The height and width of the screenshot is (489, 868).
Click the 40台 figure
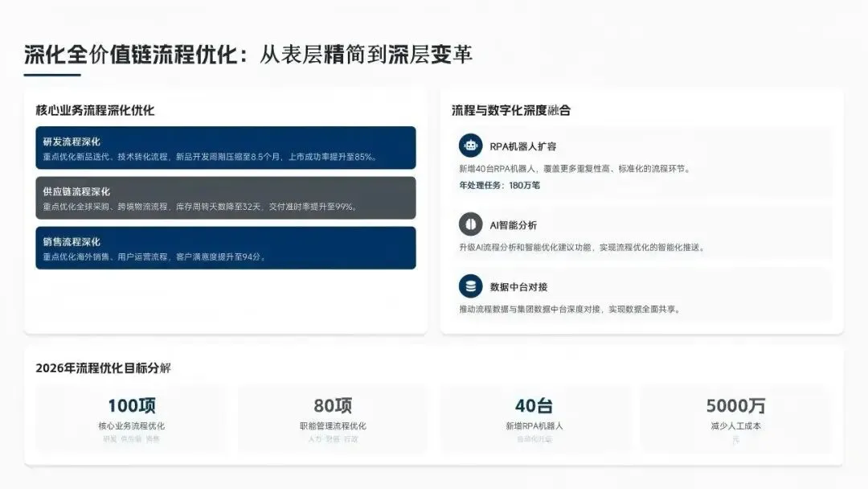pyautogui.click(x=534, y=405)
